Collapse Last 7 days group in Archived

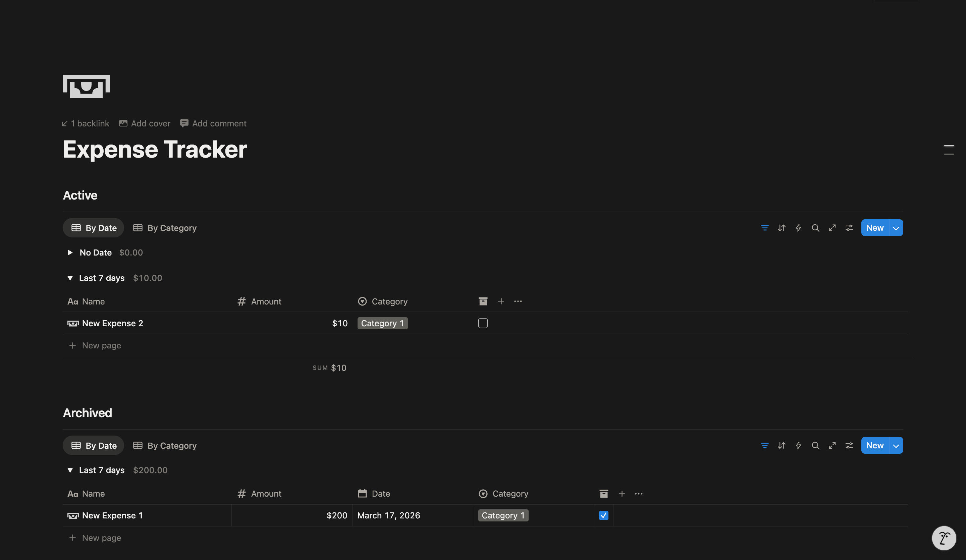(70, 470)
